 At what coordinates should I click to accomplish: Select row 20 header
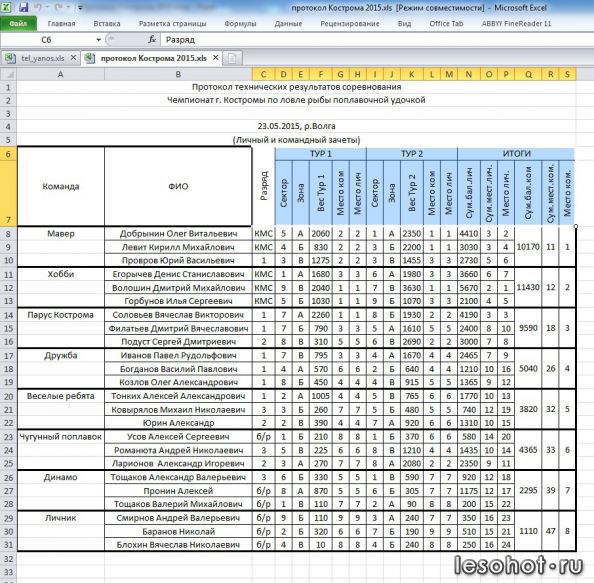point(8,396)
